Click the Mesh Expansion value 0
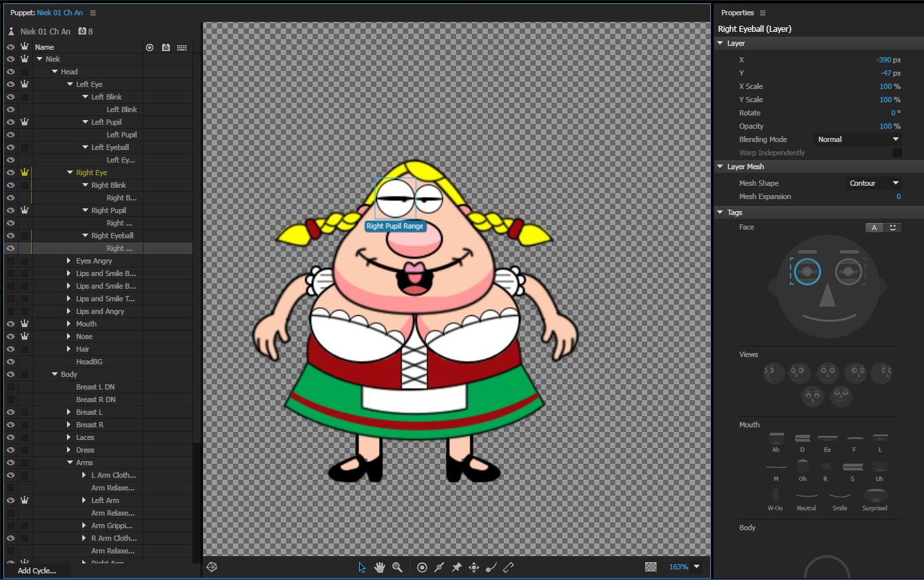924x580 pixels. click(x=899, y=196)
